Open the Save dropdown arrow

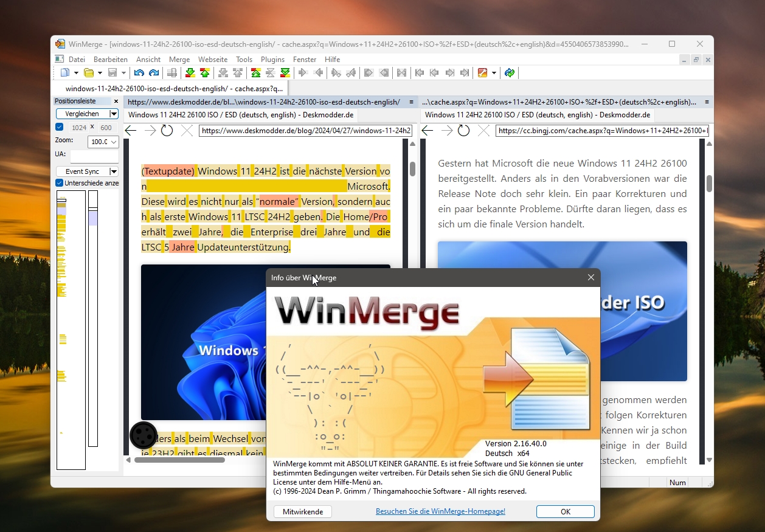pos(123,73)
